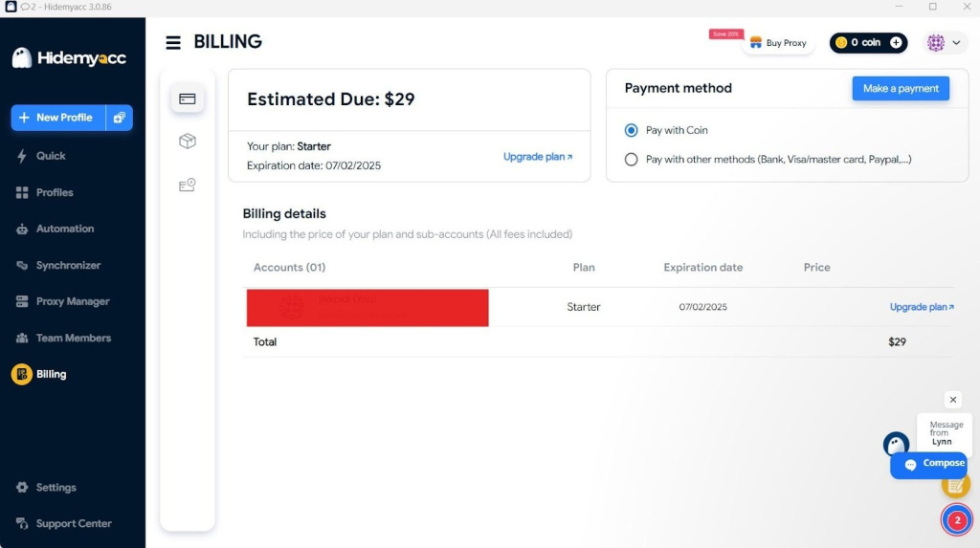Viewport: 980px width, 548px height.
Task: Open the credit card billing tab icon
Action: 188,99
